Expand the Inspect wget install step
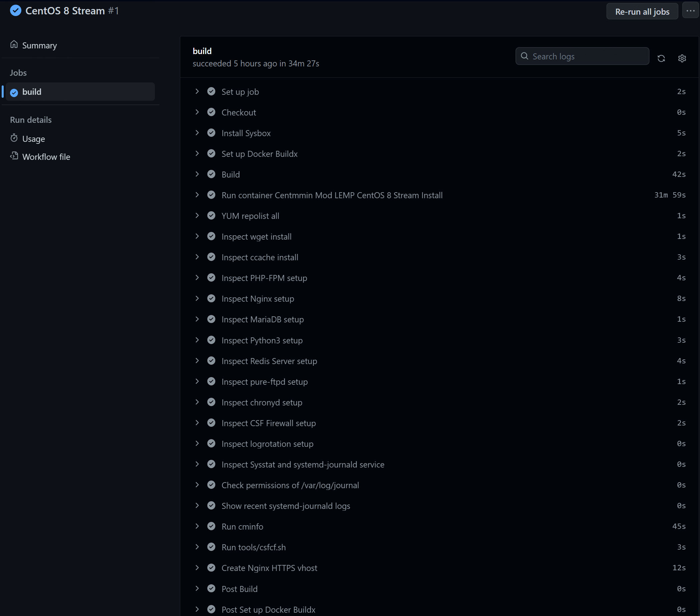 pos(197,236)
